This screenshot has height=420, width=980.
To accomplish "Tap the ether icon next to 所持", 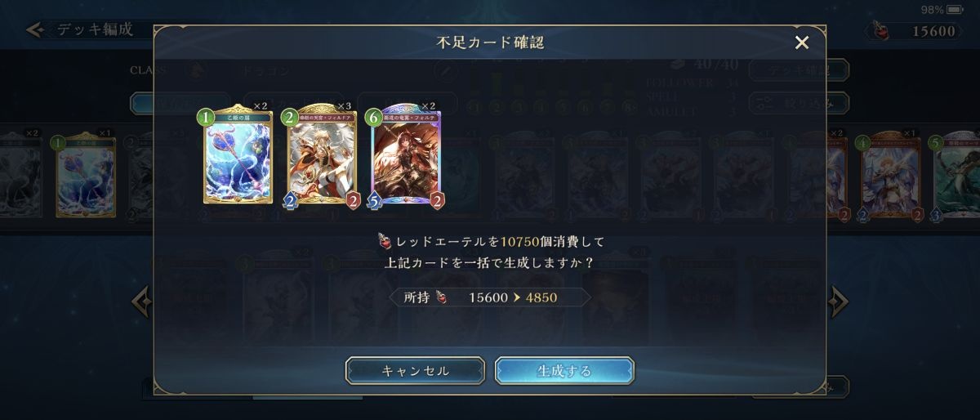I will (x=441, y=297).
